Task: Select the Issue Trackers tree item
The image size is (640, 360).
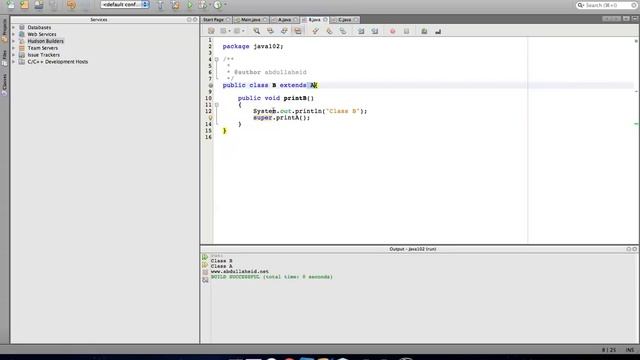Action: [x=44, y=55]
